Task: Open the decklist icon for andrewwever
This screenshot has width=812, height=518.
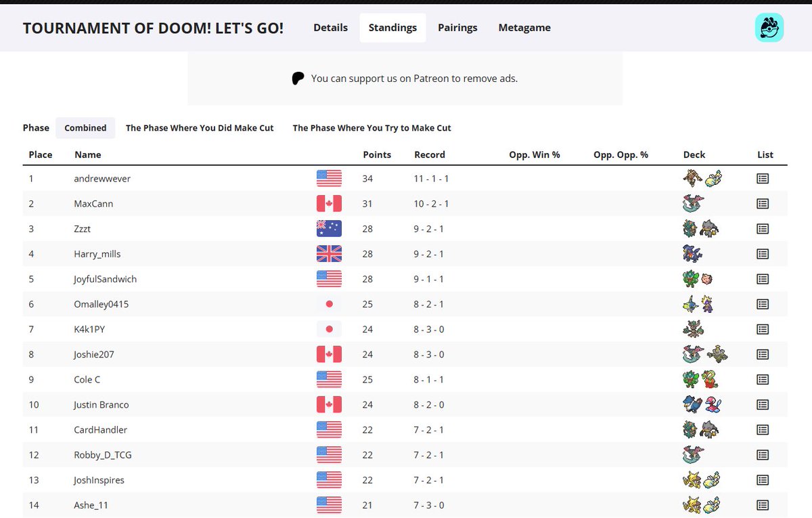Action: click(763, 179)
